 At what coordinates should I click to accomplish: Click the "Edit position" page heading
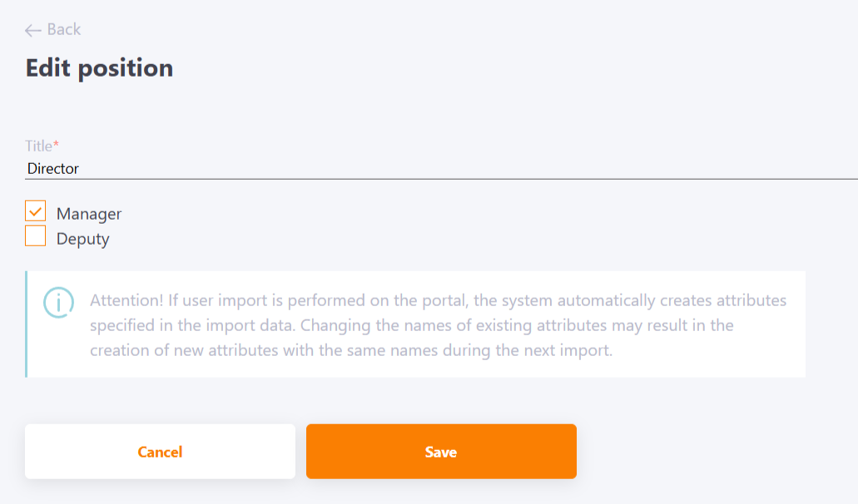click(x=99, y=68)
